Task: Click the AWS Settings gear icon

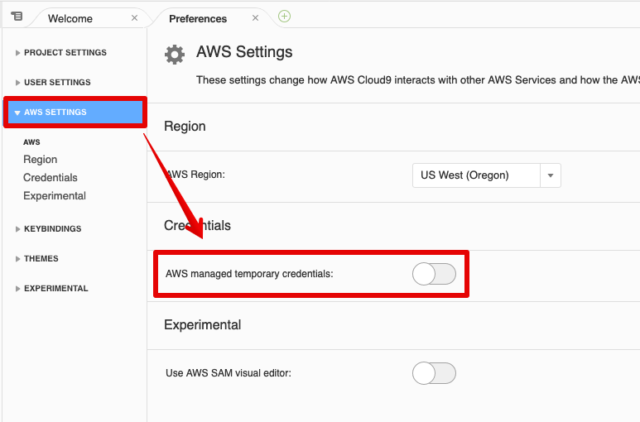Action: (175, 54)
